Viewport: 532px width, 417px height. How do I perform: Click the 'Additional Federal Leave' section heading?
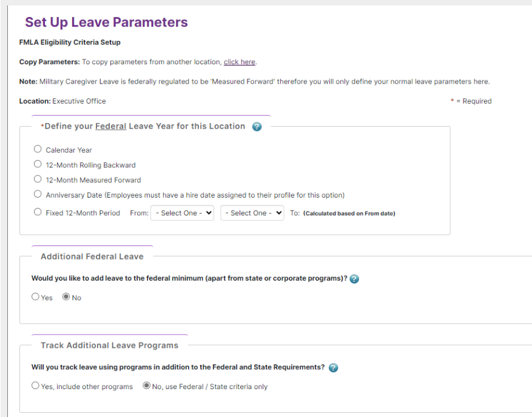click(x=92, y=256)
